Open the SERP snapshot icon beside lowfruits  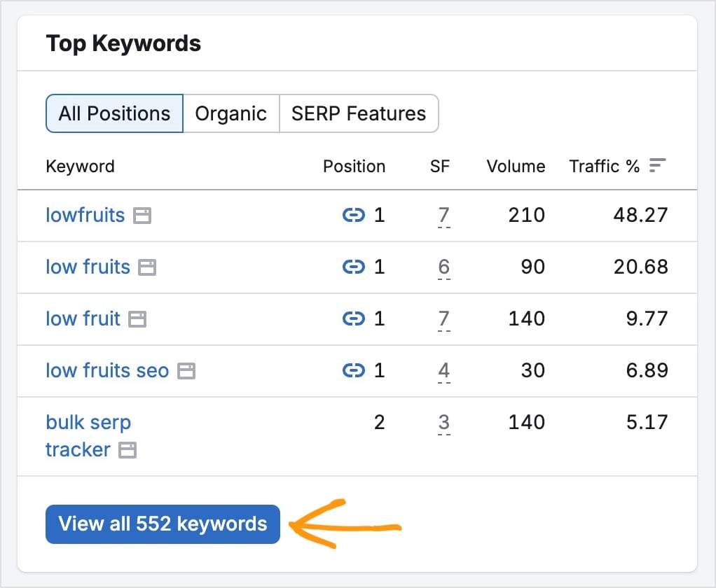click(x=142, y=216)
